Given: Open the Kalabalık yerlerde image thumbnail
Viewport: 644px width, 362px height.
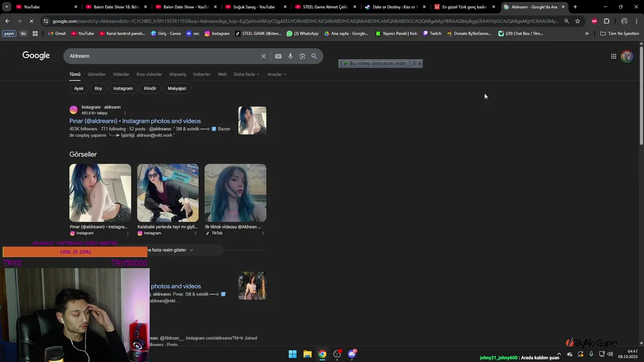Looking at the screenshot, I should point(168,193).
